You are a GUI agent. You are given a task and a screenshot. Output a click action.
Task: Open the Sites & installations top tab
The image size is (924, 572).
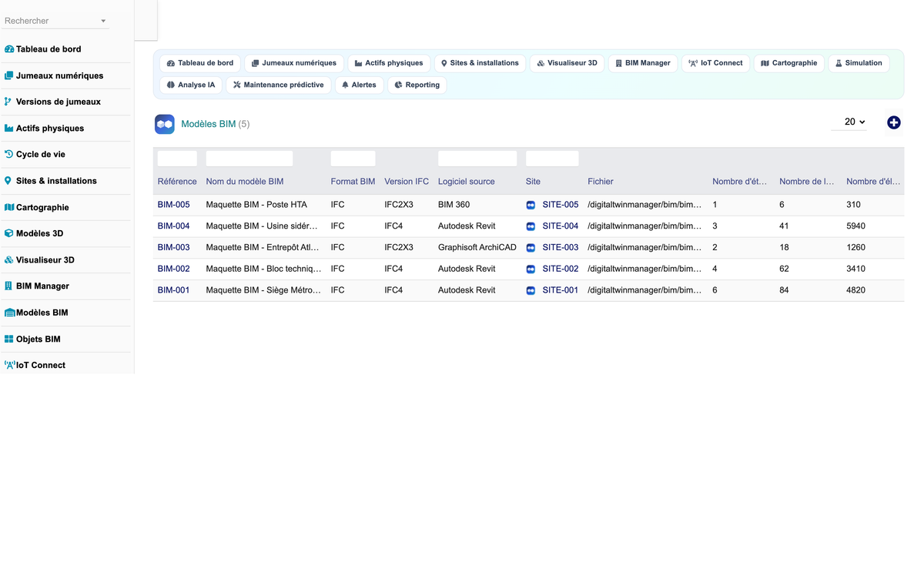pyautogui.click(x=480, y=63)
